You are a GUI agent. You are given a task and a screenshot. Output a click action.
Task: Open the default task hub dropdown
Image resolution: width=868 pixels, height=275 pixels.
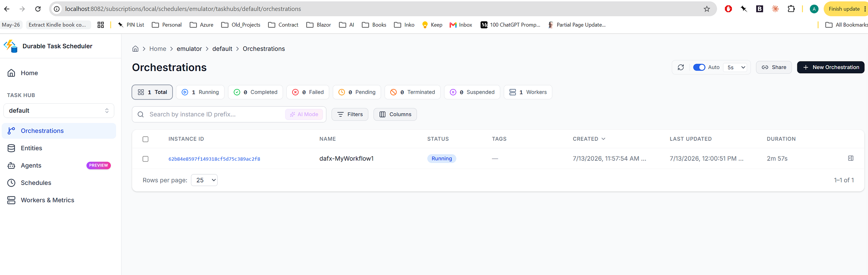(59, 110)
